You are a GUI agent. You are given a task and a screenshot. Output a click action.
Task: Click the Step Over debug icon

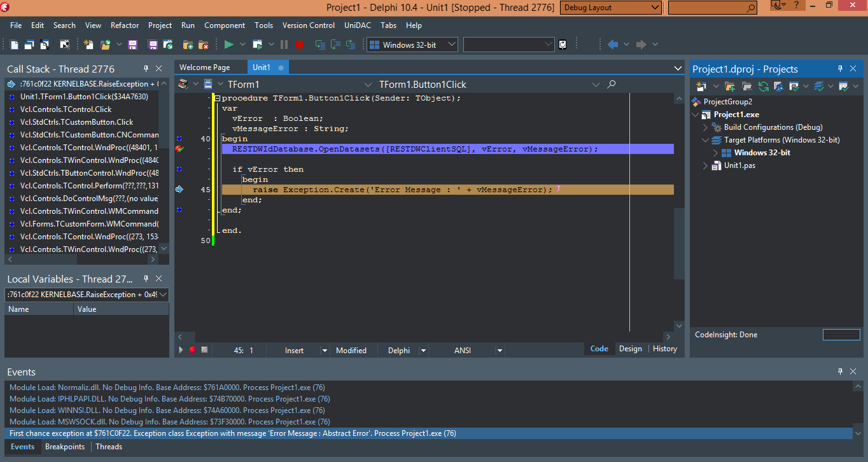(335, 45)
